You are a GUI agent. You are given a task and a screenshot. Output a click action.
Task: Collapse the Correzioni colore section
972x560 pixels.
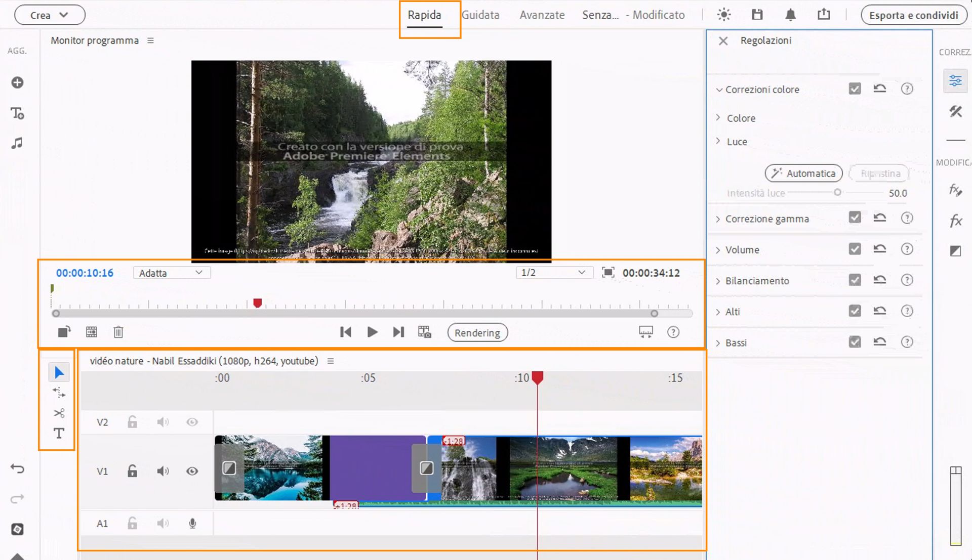(x=719, y=90)
